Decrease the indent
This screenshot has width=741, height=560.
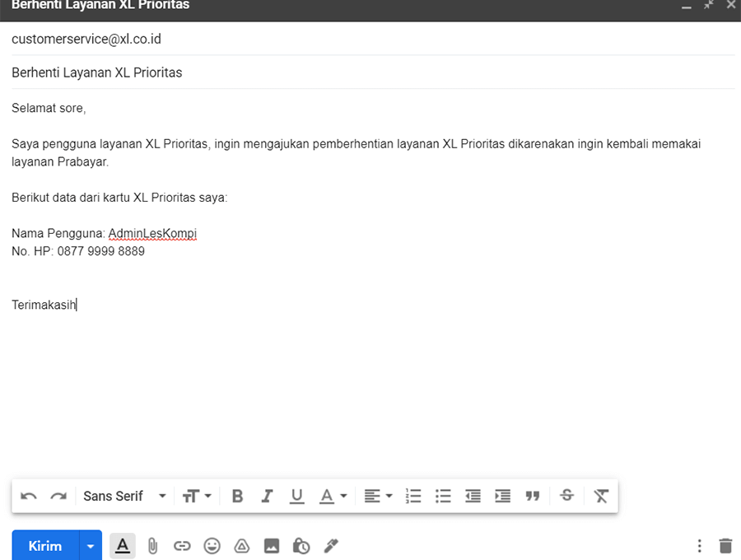(473, 497)
